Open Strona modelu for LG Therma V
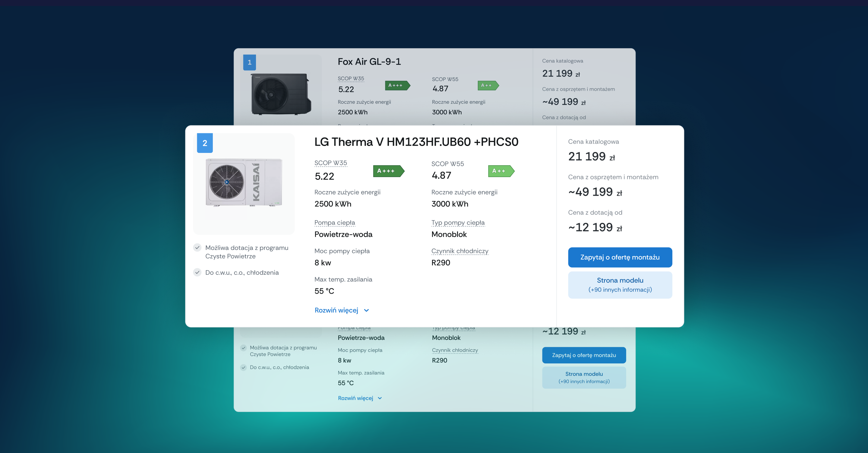The height and width of the screenshot is (453, 868). tap(620, 284)
